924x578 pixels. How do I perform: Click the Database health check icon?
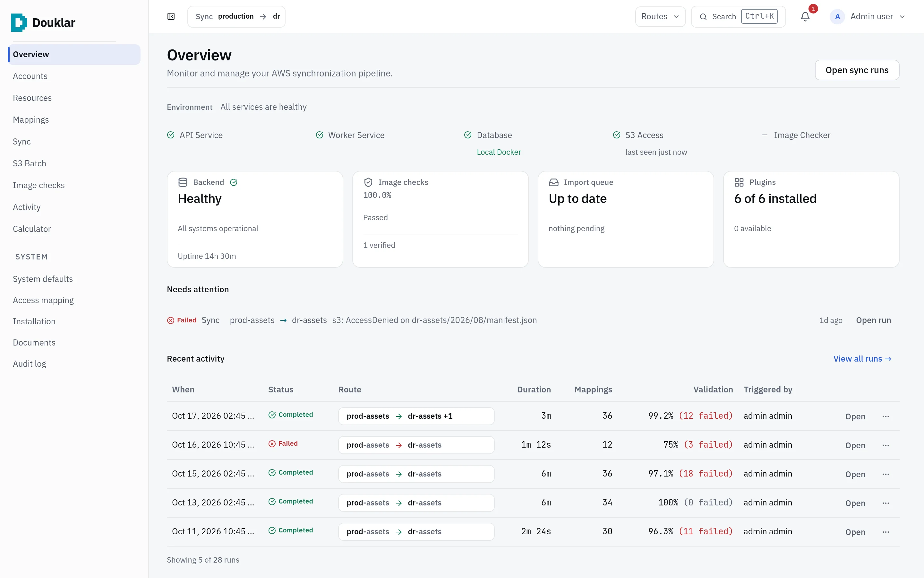click(x=468, y=135)
